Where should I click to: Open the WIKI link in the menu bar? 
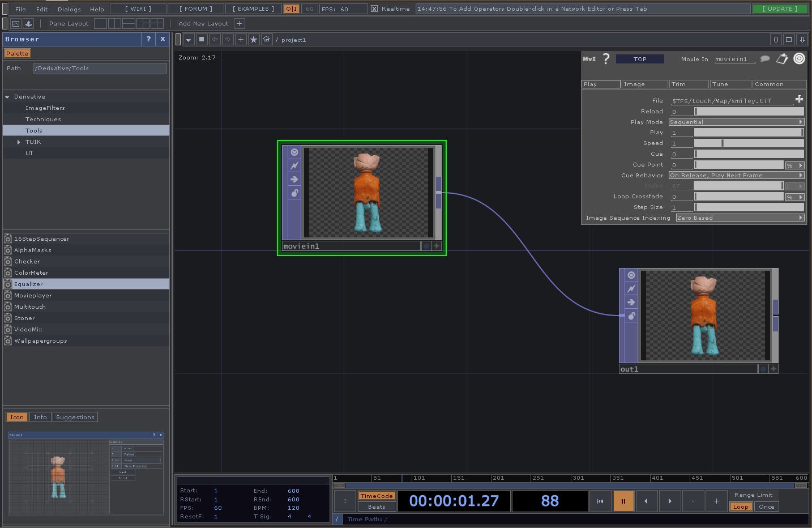pyautogui.click(x=136, y=8)
